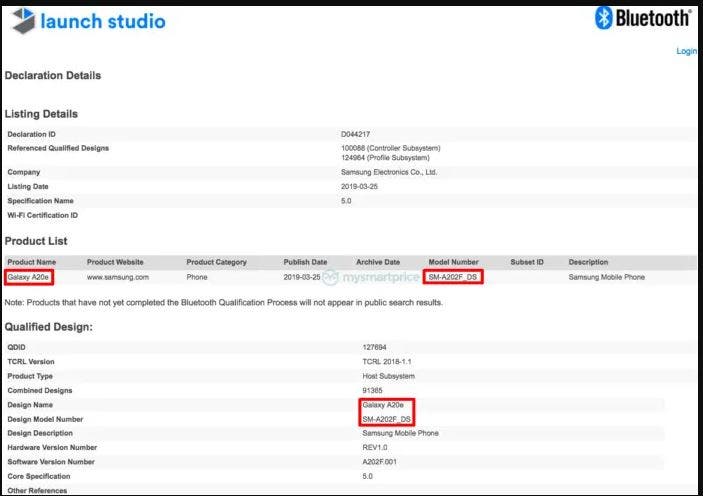Click the Other References label

pos(37,491)
